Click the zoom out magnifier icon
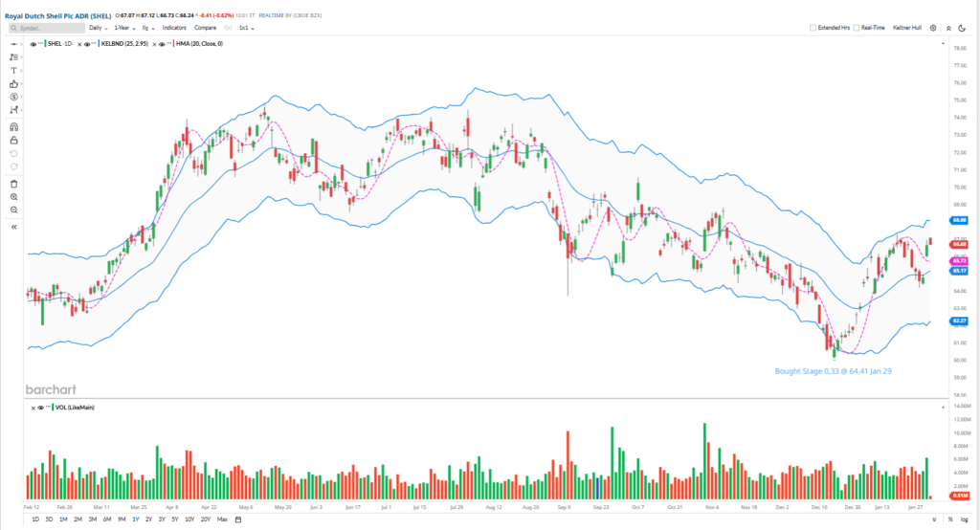 tap(14, 210)
